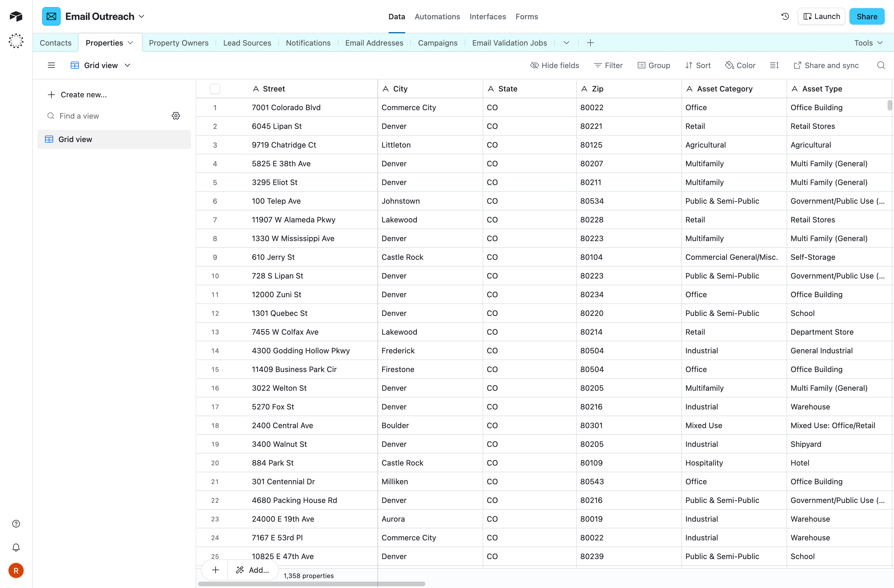Open base revision history clock icon
This screenshot has height=588, width=894.
tap(785, 16)
